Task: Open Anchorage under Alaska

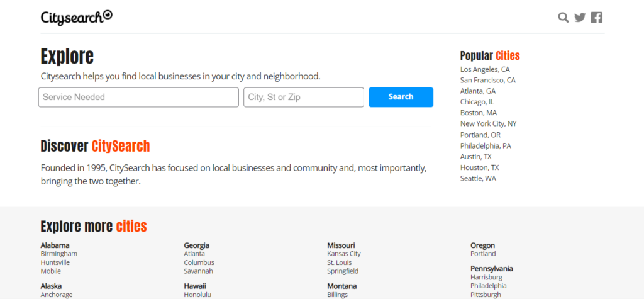Action: tap(57, 295)
